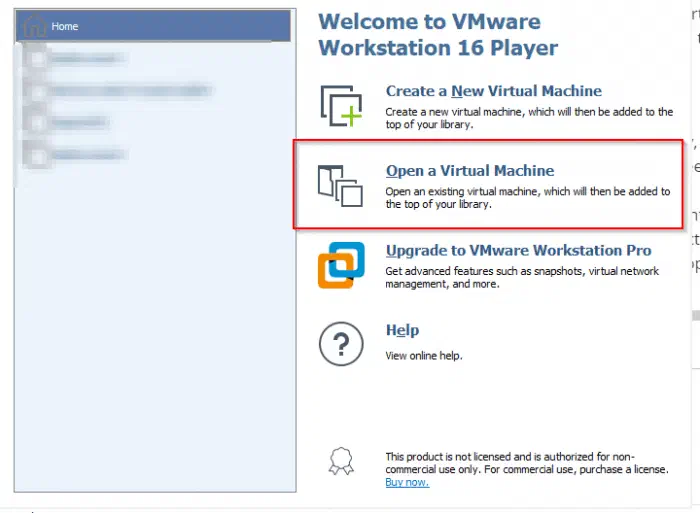Click the Home house icon

(x=35, y=25)
